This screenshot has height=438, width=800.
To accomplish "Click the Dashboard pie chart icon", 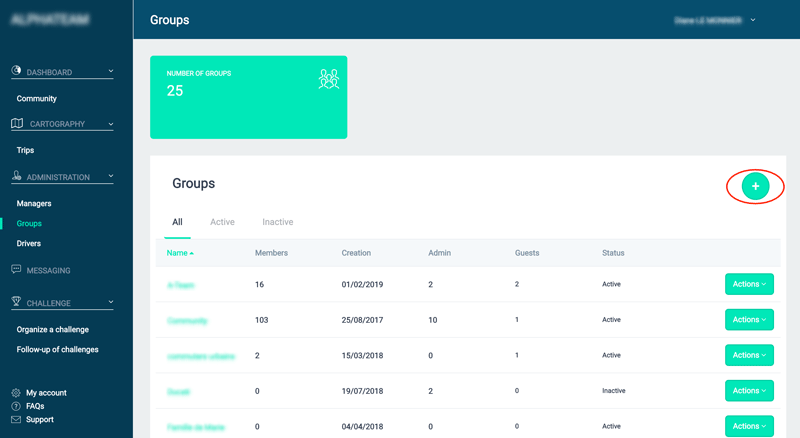I will tap(17, 72).
